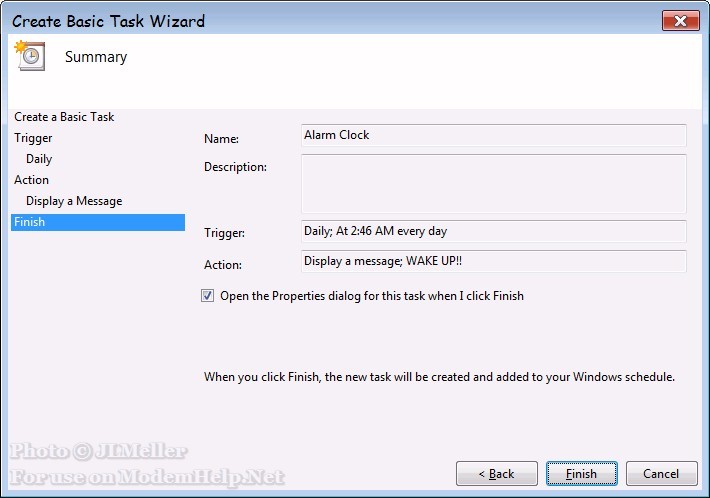Jump to the Action step in sidebar
Image resolution: width=710 pixels, height=498 pixels.
click(x=31, y=180)
